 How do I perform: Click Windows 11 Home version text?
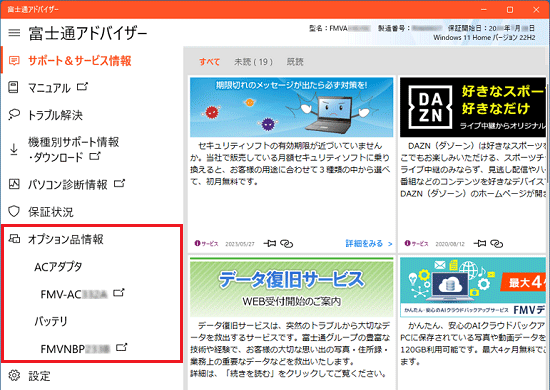[484, 38]
